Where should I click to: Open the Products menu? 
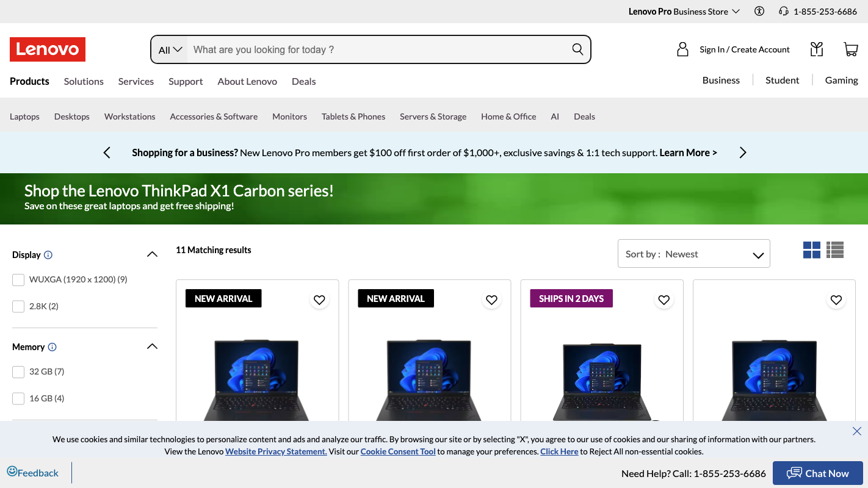point(29,81)
